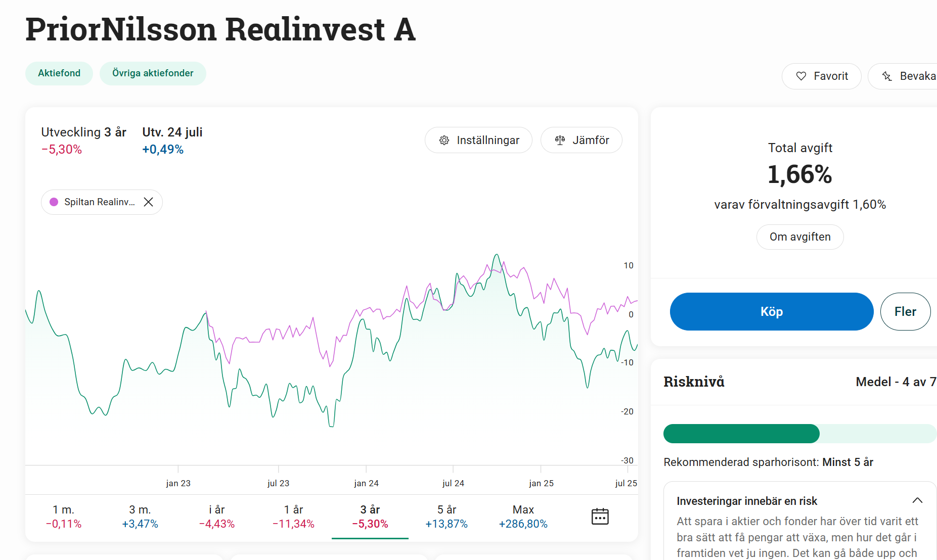The image size is (937, 560).
Task: Click the Om avgiften button
Action: pos(800,237)
